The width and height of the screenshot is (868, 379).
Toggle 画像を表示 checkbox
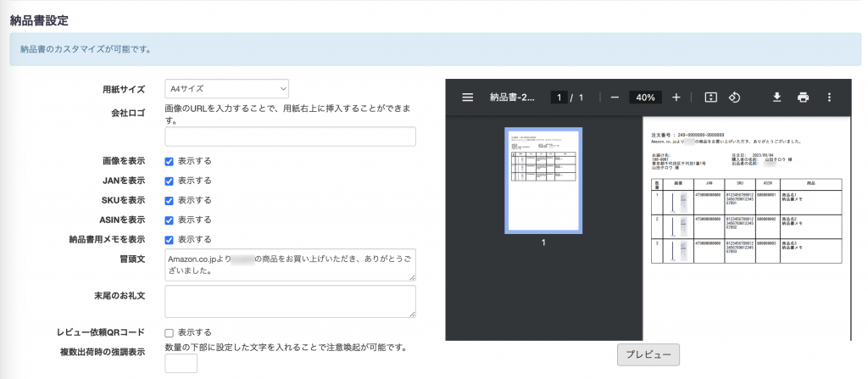pyautogui.click(x=170, y=161)
